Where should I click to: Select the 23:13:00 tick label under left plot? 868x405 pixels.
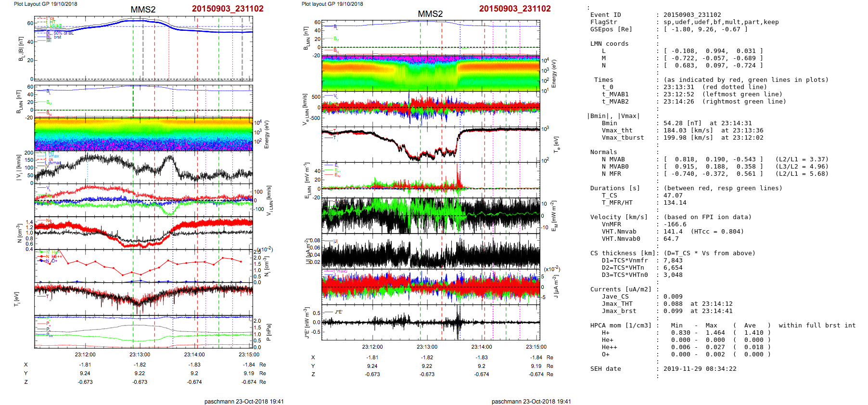tap(140, 354)
